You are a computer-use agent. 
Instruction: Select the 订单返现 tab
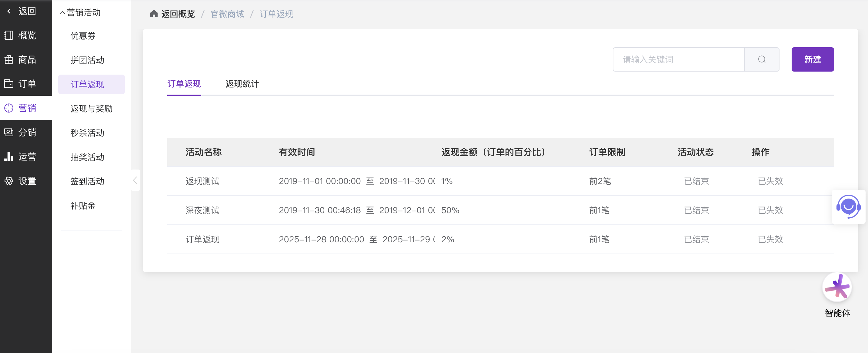(184, 84)
